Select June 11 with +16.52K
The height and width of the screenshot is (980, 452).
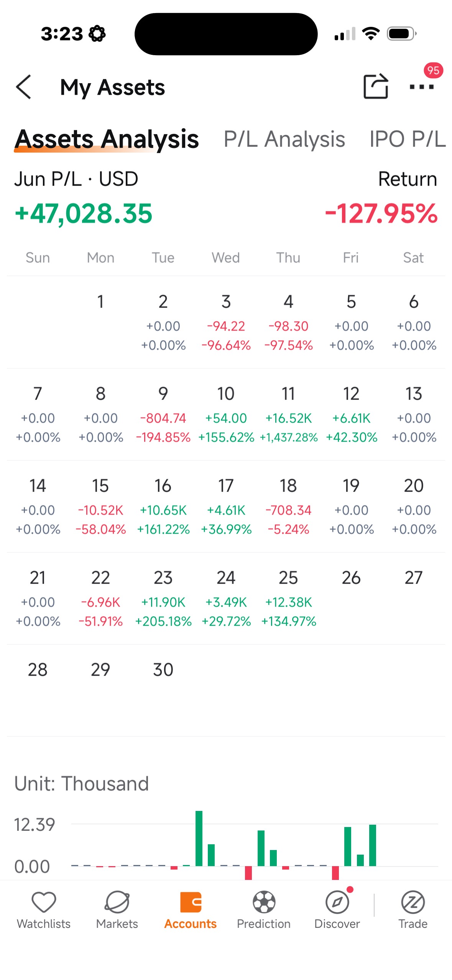(288, 415)
